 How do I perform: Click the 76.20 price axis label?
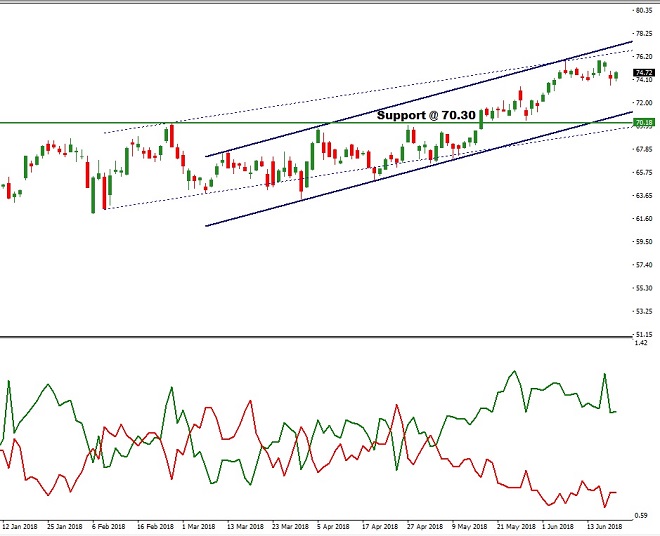point(644,57)
